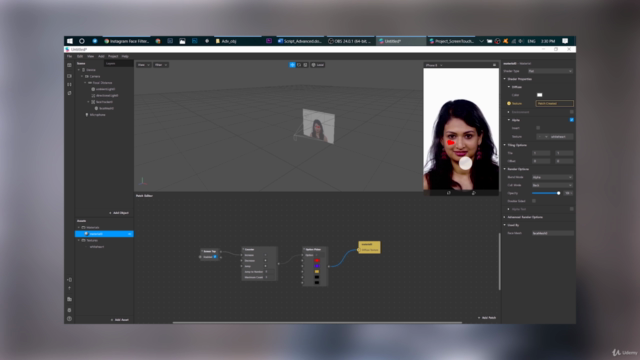
Task: Collapse the Tiling Options section
Action: click(504, 145)
